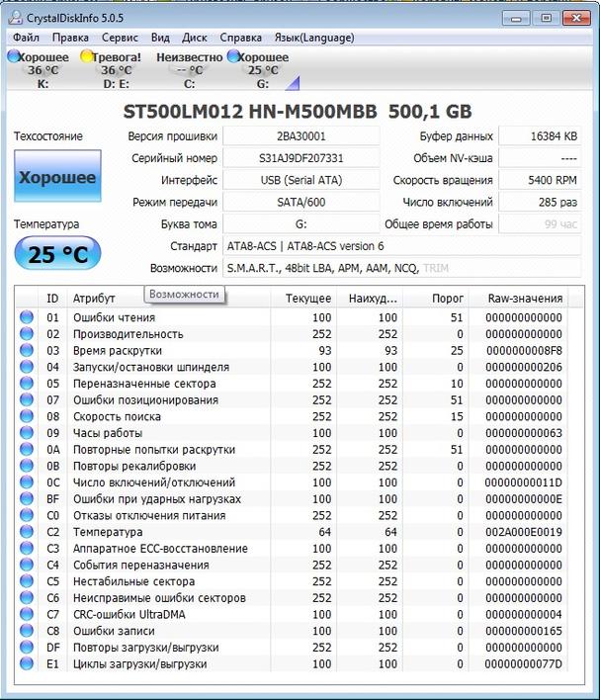This screenshot has width=600, height=700.
Task: Click status circle for C6 Неисправимые ошибки секторов
Action: [x=27, y=598]
